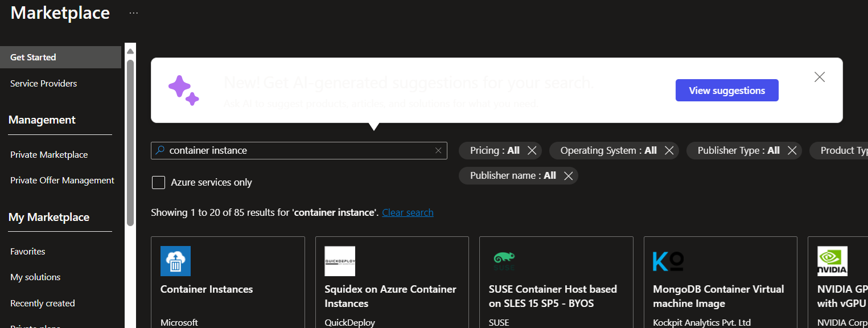Open the Publisher Type : All filter
Screen dimensions: 868x328
pyautogui.click(x=739, y=151)
